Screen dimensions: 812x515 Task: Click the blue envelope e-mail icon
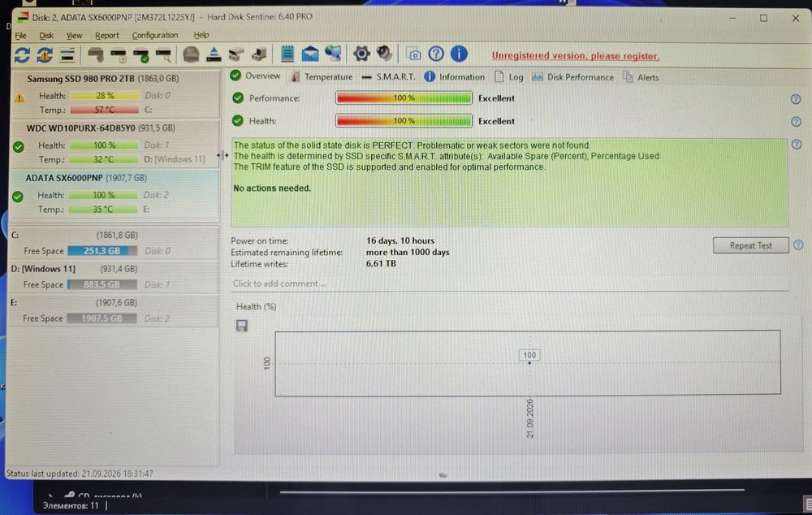pos(310,54)
